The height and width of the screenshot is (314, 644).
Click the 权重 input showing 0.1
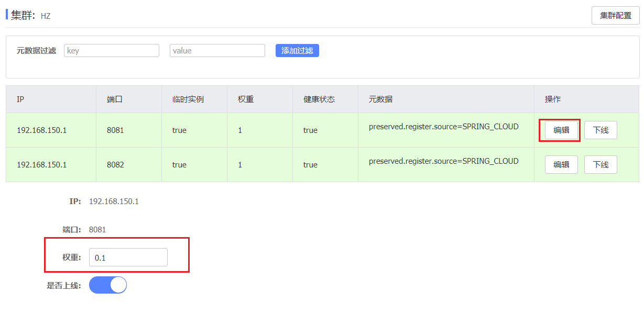(128, 257)
